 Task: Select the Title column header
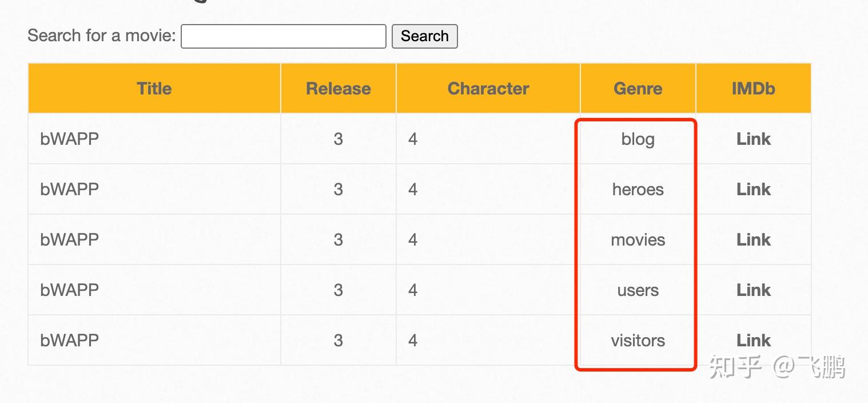coord(154,88)
